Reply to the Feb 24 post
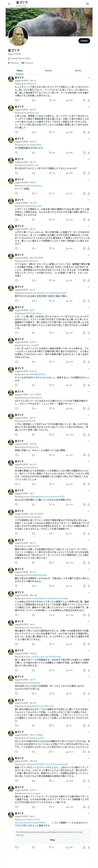The height and width of the screenshot is (868, 98). click(x=16, y=153)
